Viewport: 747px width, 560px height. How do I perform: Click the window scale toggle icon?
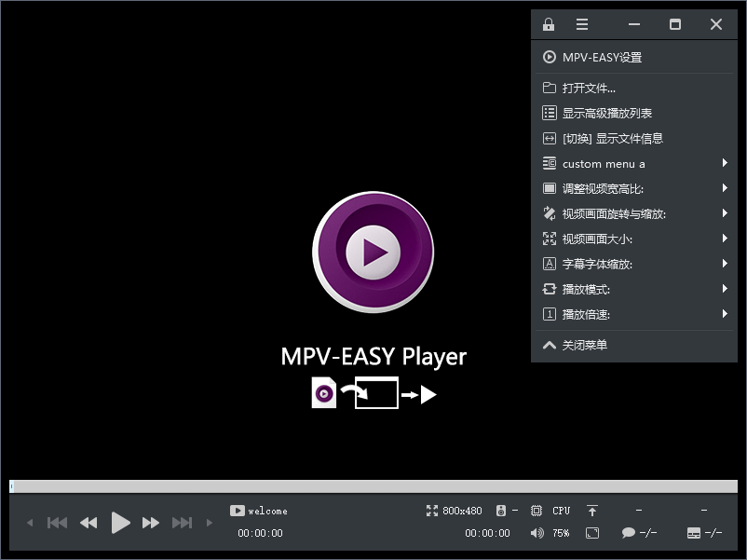592,533
